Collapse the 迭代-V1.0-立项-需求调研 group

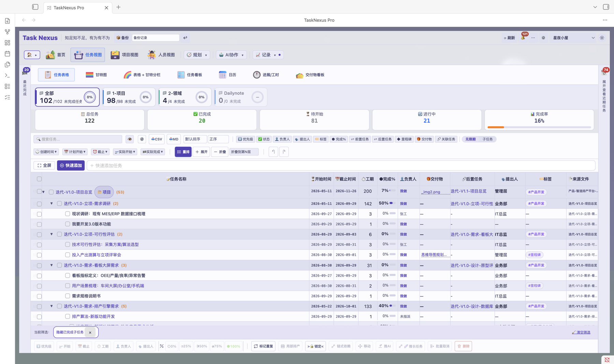(x=52, y=204)
